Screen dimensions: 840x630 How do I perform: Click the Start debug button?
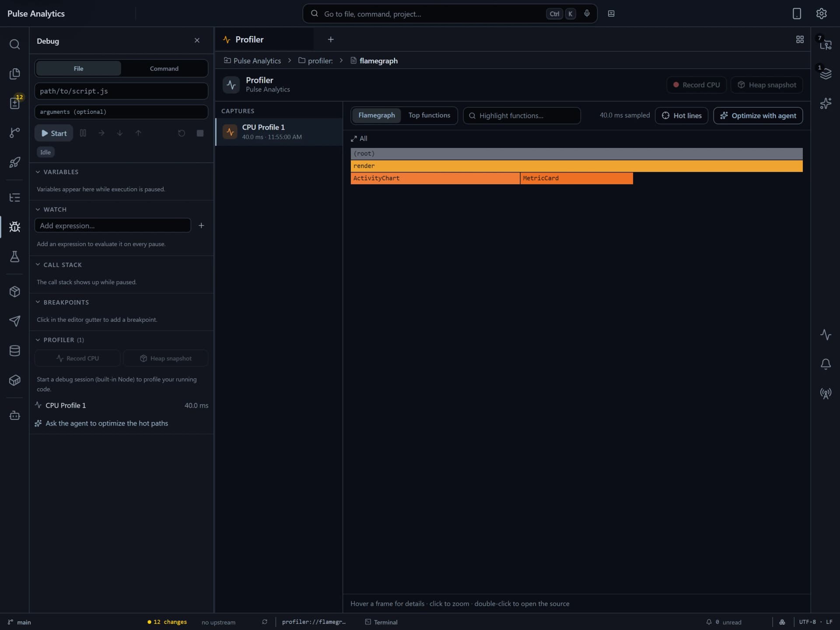point(54,133)
